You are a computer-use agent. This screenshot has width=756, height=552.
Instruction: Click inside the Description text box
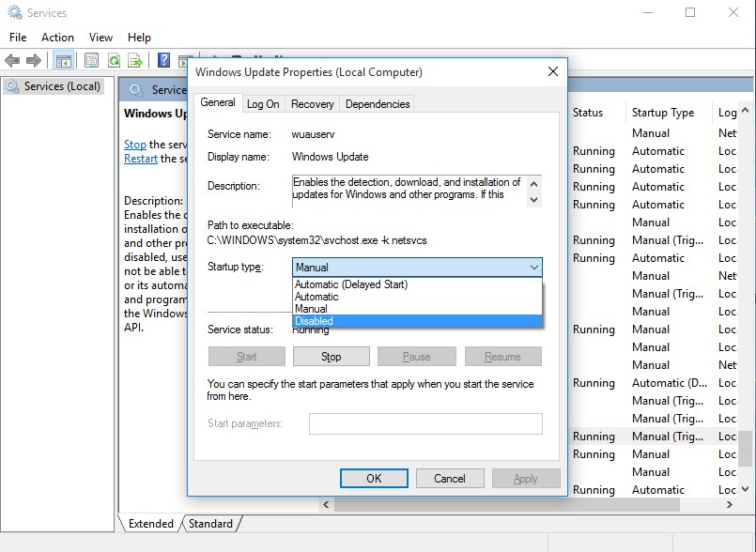(x=409, y=192)
